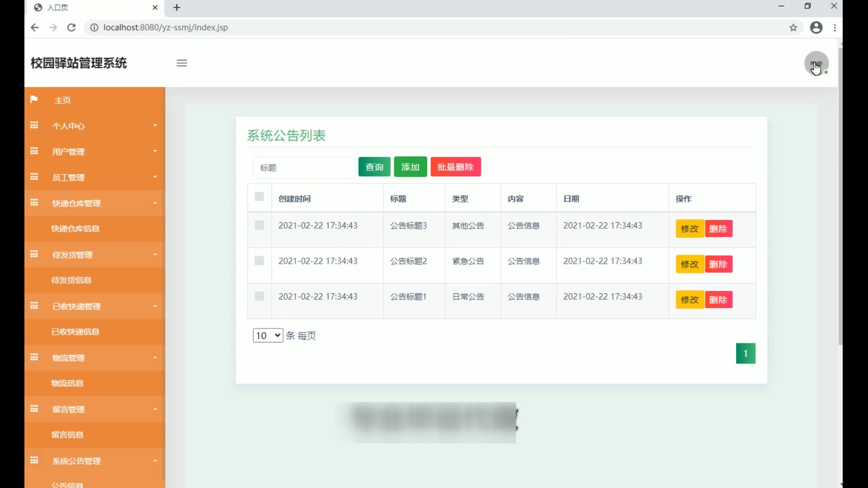
Task: Click the flag icon beside 主页
Action: point(34,99)
